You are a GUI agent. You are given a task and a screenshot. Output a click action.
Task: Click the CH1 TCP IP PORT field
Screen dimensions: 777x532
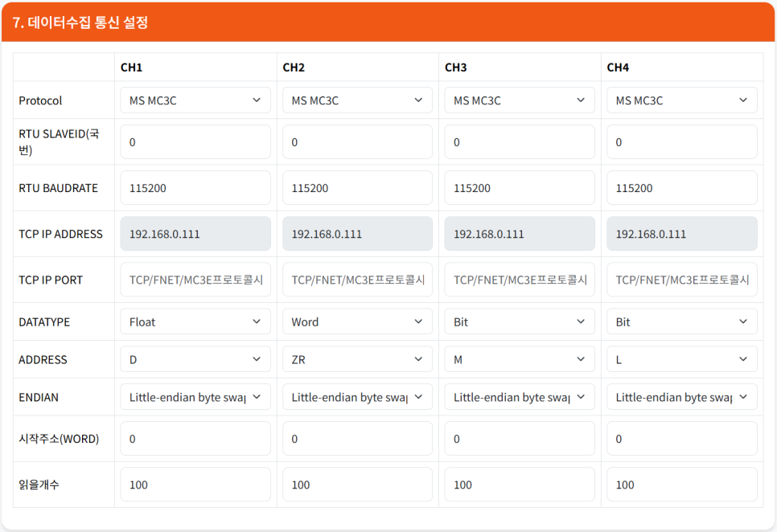click(195, 280)
